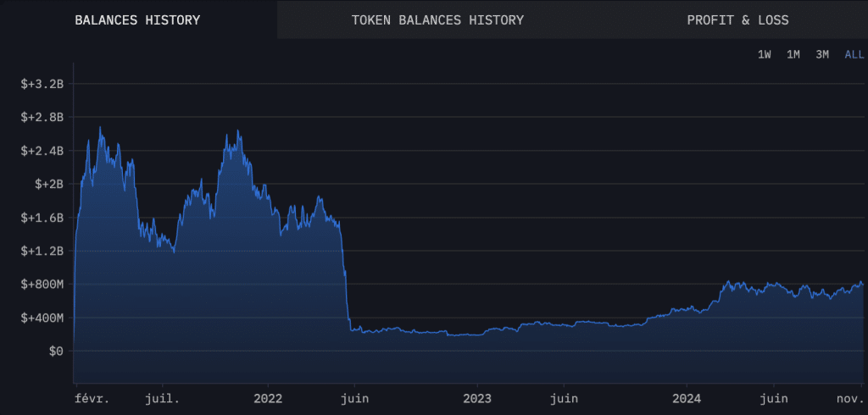Click the $+3.2B axis label
Viewport: 868px width, 415px height.
point(42,84)
